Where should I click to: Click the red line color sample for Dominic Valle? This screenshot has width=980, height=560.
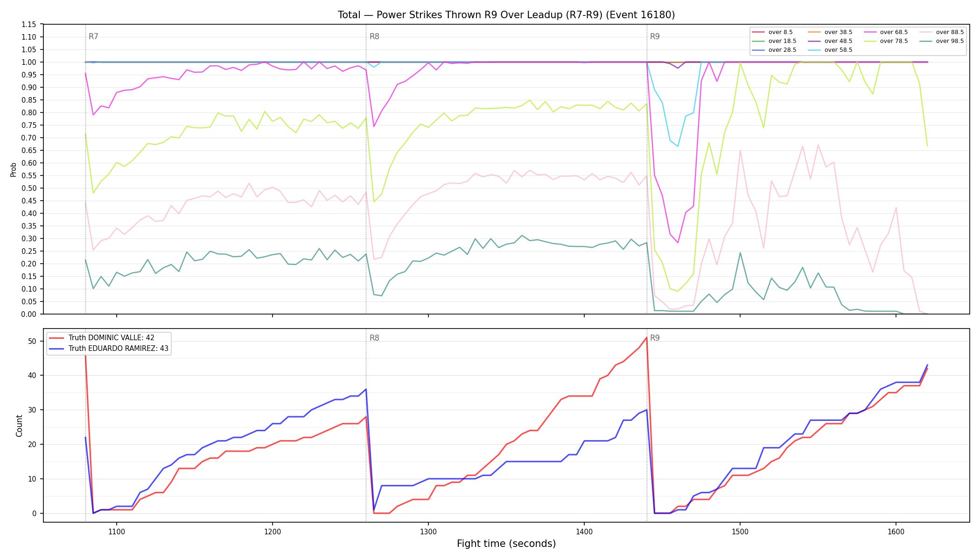[57, 338]
